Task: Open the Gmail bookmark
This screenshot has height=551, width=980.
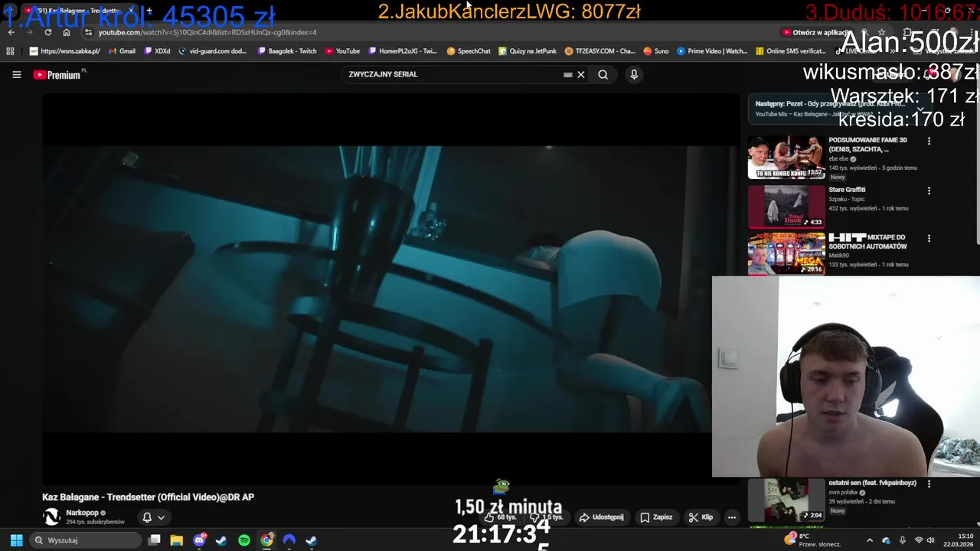Action: click(122, 51)
